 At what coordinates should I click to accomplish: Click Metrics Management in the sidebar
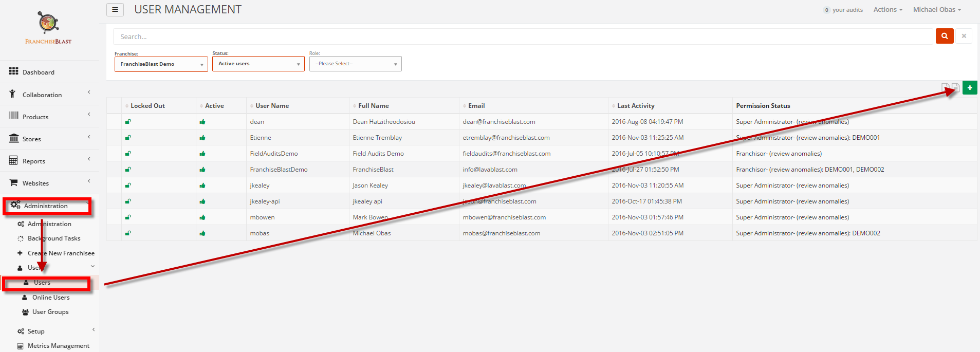tap(59, 346)
